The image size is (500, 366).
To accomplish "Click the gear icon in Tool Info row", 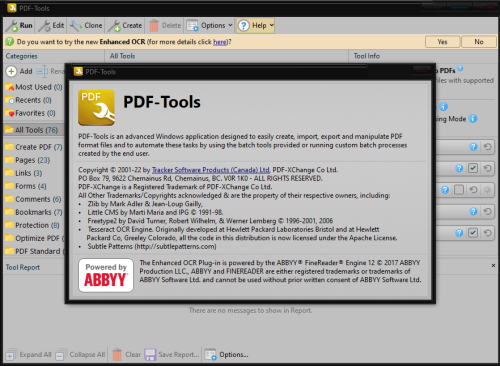I will 487,190.
